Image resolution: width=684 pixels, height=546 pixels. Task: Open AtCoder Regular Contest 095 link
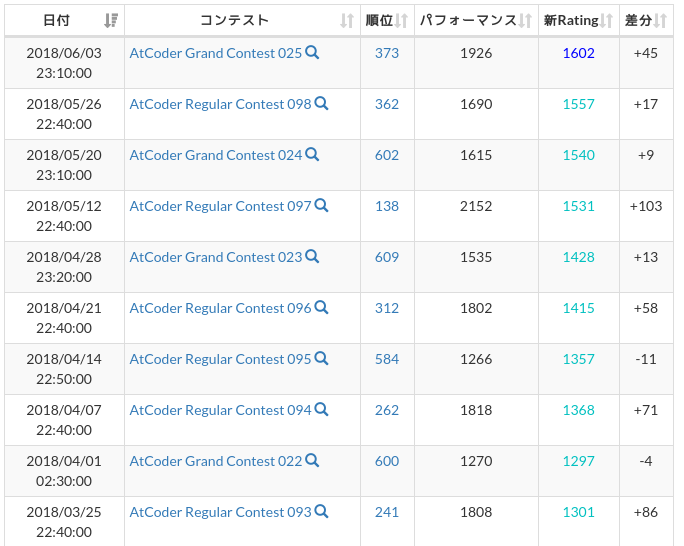[220, 359]
